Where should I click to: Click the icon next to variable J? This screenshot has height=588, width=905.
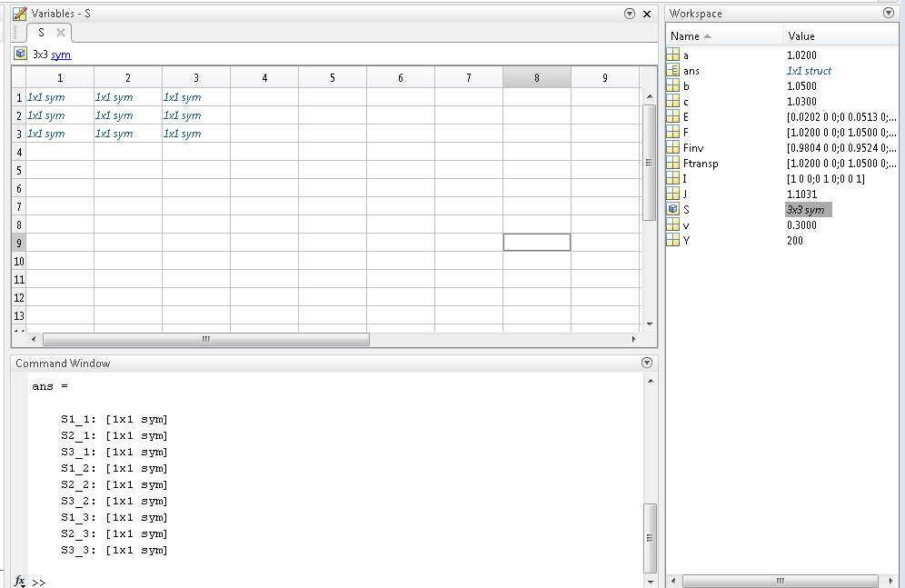(x=673, y=194)
